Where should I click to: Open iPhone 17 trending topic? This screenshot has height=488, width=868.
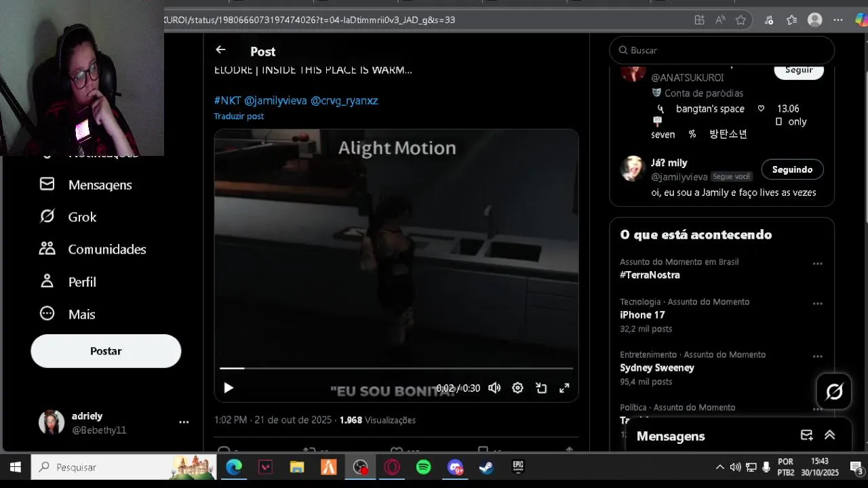click(642, 315)
